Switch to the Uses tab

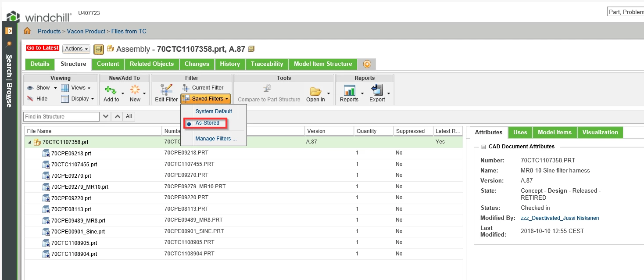click(520, 133)
